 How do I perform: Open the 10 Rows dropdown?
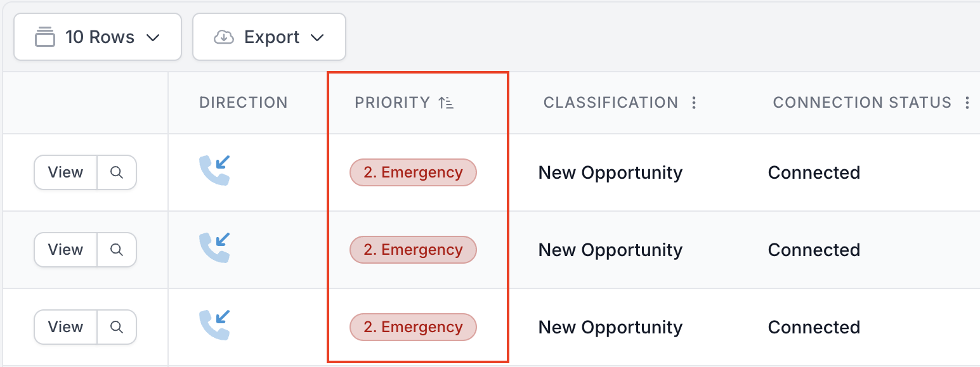(x=98, y=37)
